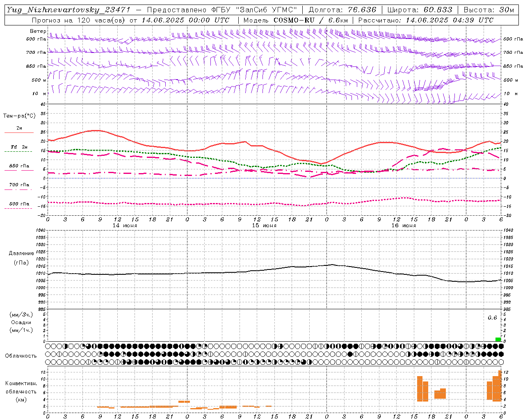The width and height of the screenshot is (525, 420).
Task: Click the green precipitation bar
Action: 498,339
